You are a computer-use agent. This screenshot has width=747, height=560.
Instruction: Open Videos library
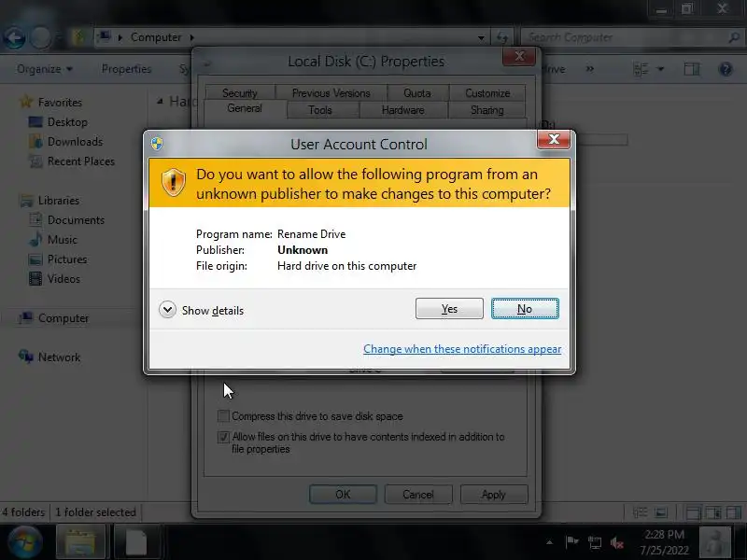(63, 278)
